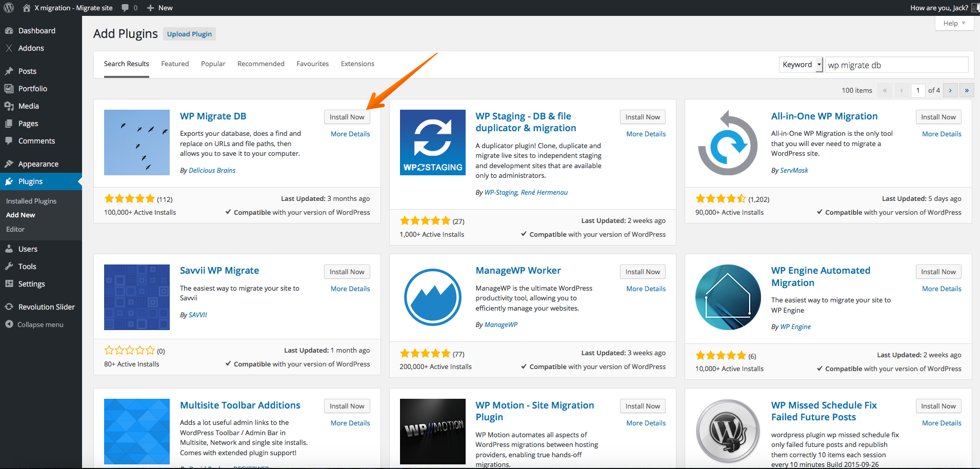Open the ServMask author link
The width and height of the screenshot is (980, 469).
pyautogui.click(x=794, y=170)
